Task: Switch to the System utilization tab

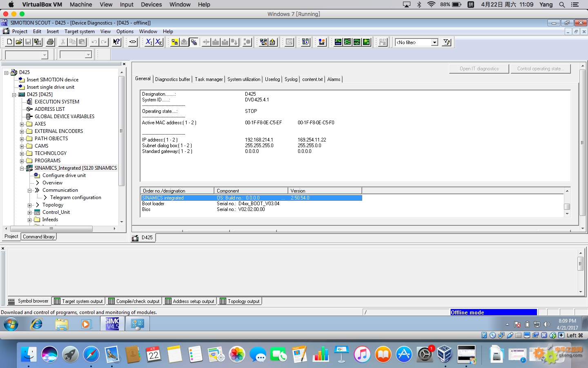Action: click(244, 79)
